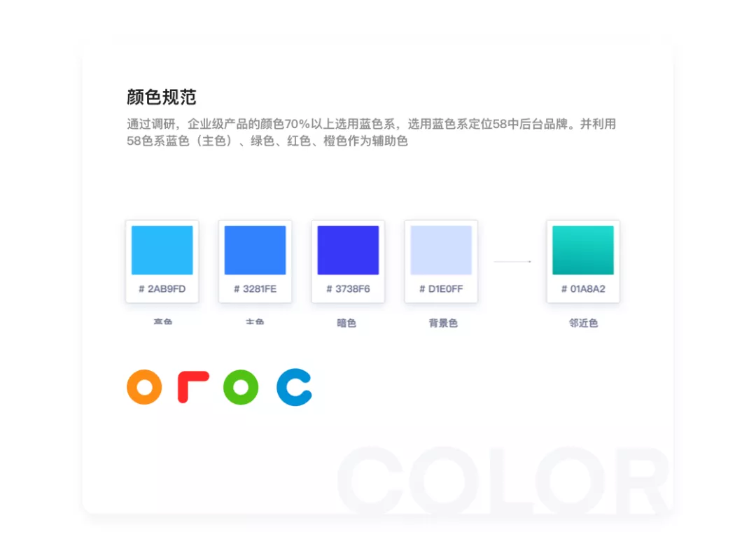Select the teal gradient 01A8A2 swatch
The height and width of the screenshot is (555, 756).
(x=583, y=251)
